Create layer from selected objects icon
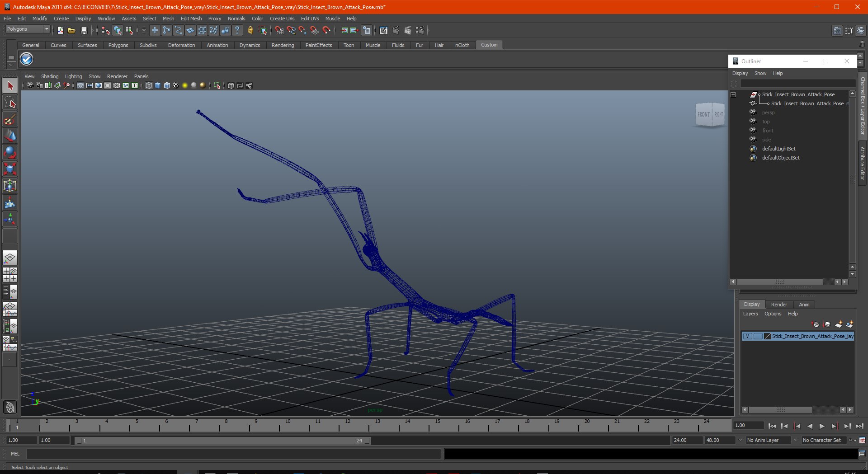 click(x=849, y=324)
